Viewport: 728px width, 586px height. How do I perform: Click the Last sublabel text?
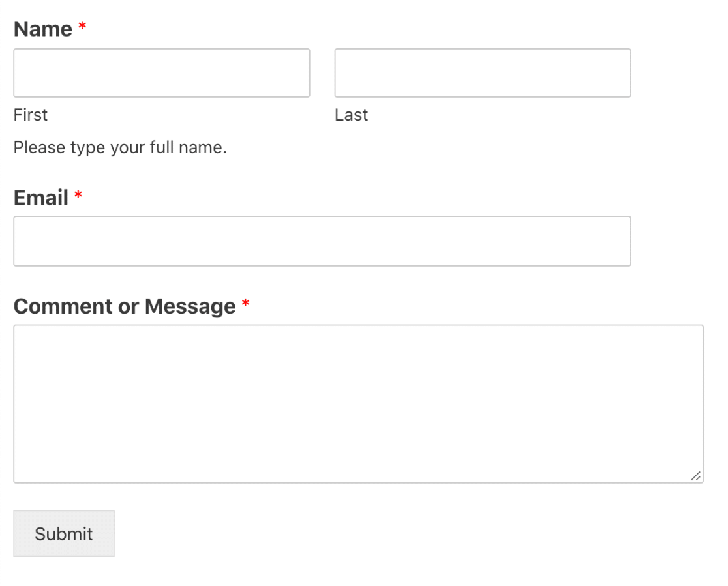(x=351, y=115)
